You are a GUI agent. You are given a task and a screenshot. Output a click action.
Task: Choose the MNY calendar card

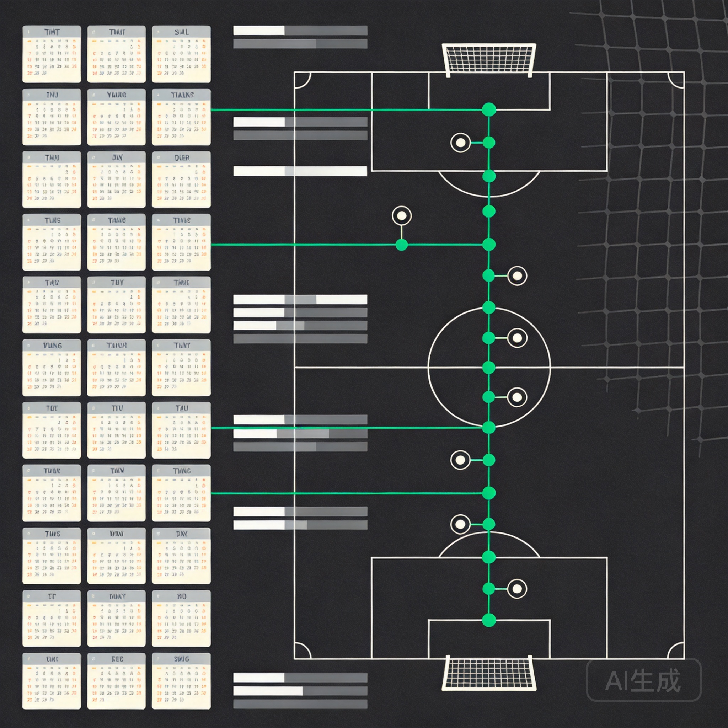click(117, 619)
